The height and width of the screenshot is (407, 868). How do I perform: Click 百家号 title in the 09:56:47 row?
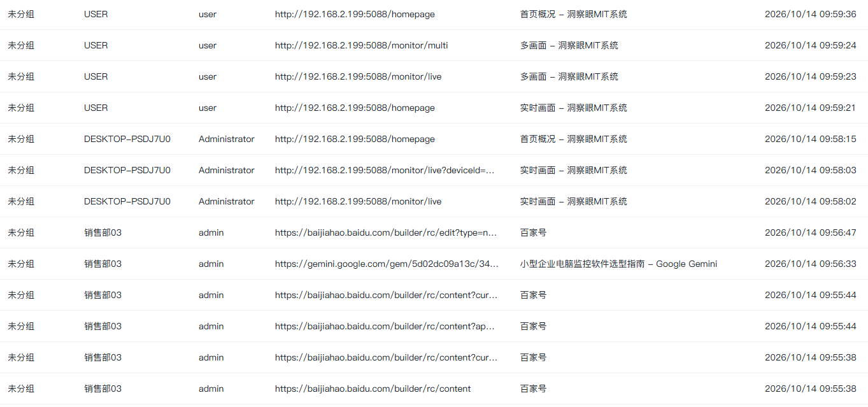[x=533, y=232]
